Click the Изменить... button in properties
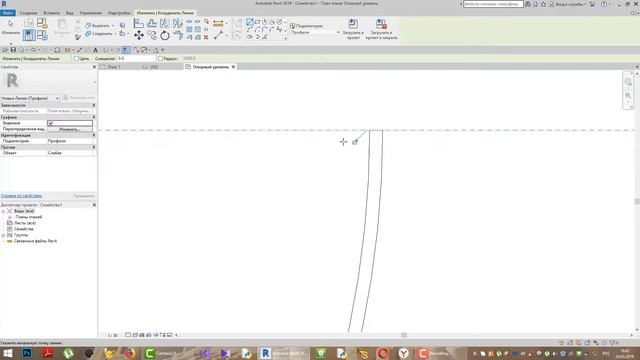Screen dimensions: 640x360 [x=69, y=129]
